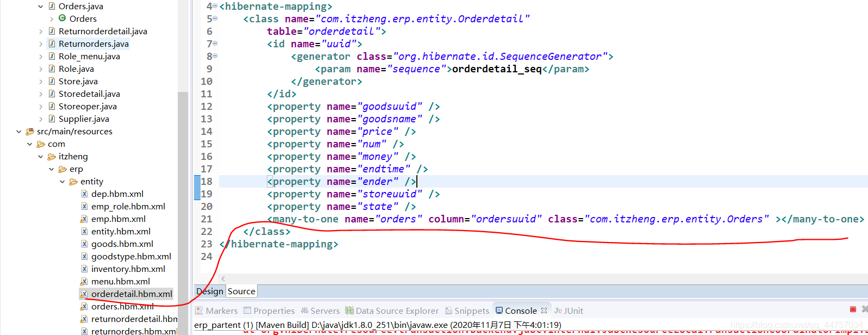Expand the Supplier.java node
The height and width of the screenshot is (335, 868).
point(41,119)
